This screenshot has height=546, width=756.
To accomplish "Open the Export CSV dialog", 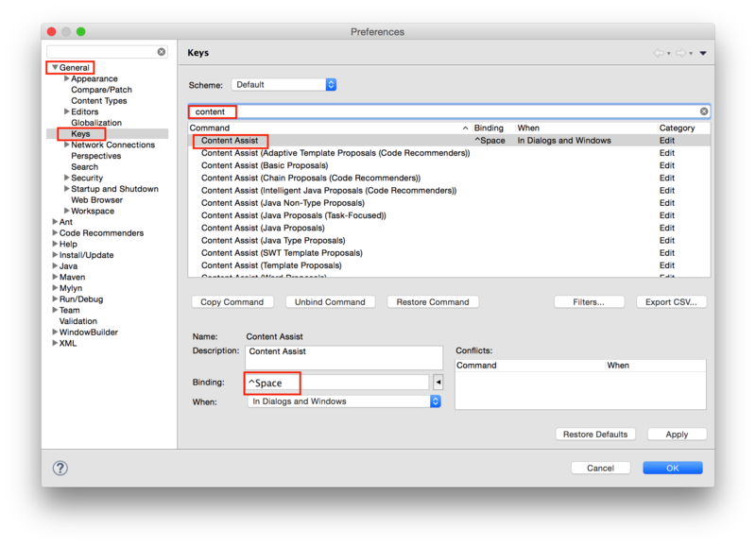I will pos(674,301).
